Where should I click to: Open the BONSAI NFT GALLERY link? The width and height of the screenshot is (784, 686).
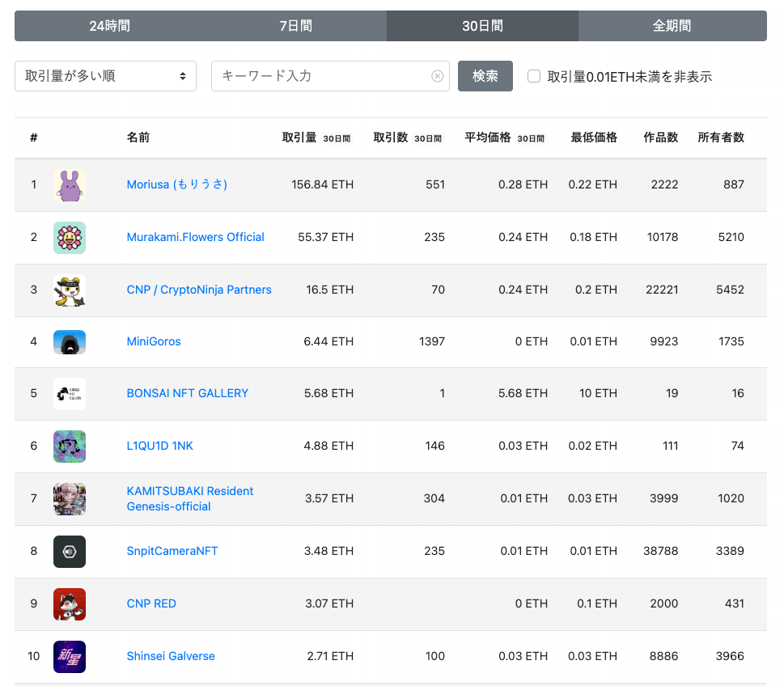point(188,393)
